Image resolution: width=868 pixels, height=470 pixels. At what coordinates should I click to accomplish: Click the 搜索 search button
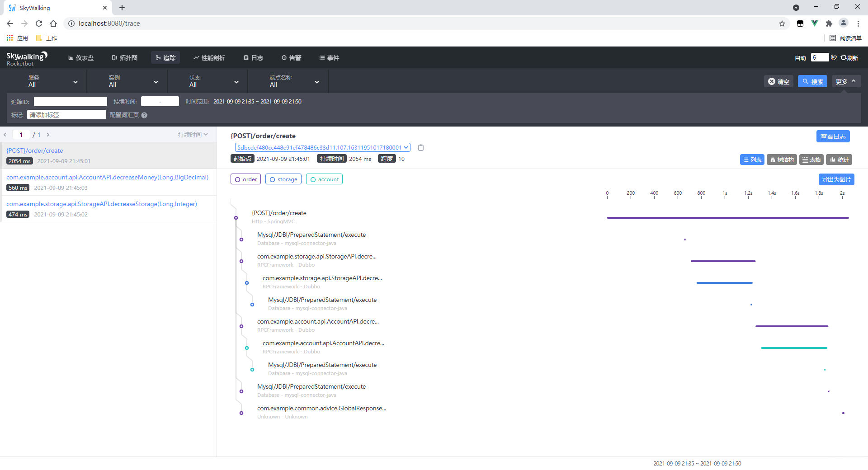(x=813, y=81)
